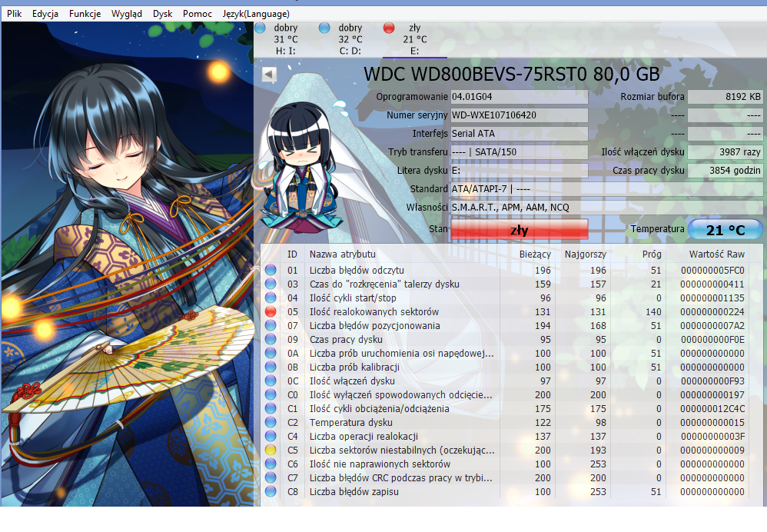Click the power-on hours value 3854 godzin
Screen dimensions: 767x532
[725, 171]
